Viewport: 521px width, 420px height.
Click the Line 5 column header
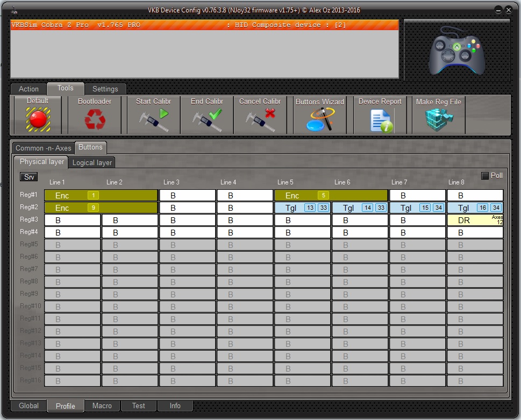(x=286, y=182)
